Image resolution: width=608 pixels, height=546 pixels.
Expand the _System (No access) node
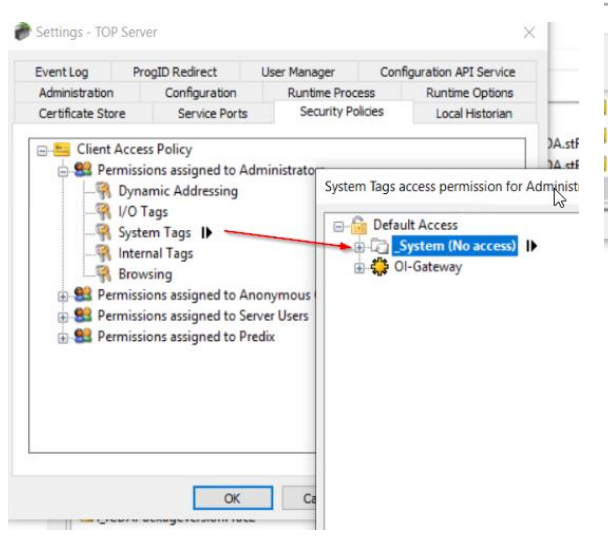[361, 246]
